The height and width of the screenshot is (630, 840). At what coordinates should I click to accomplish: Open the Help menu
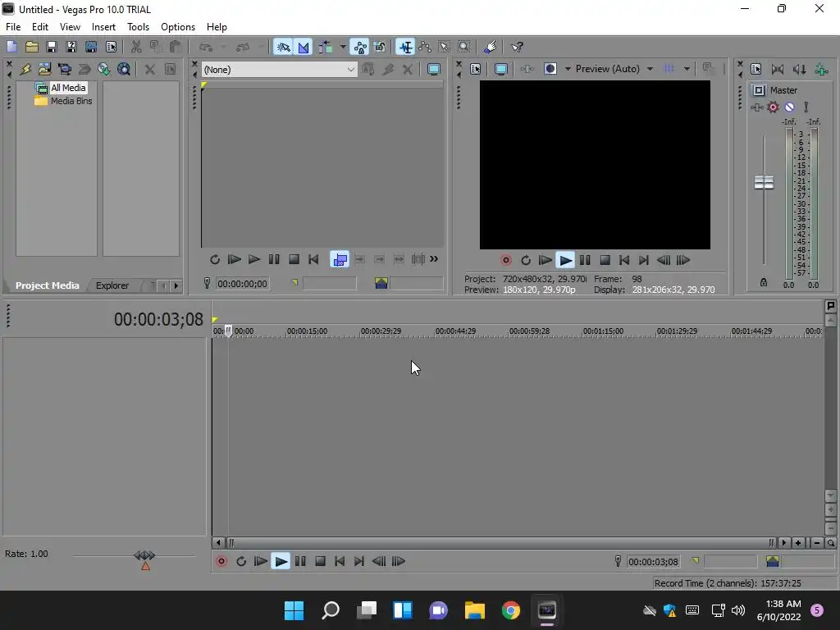coord(217,27)
